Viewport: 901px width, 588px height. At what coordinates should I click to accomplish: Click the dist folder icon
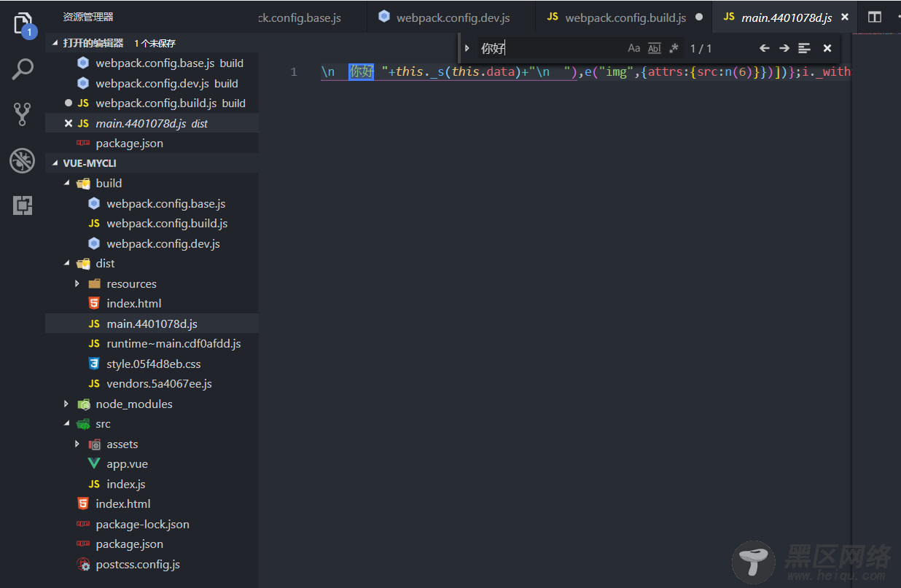coord(83,263)
